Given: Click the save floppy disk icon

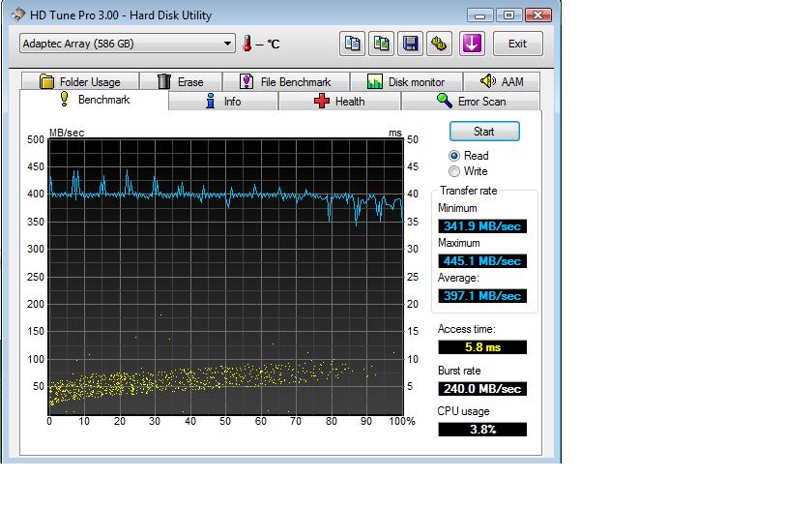Looking at the screenshot, I should click(x=410, y=44).
